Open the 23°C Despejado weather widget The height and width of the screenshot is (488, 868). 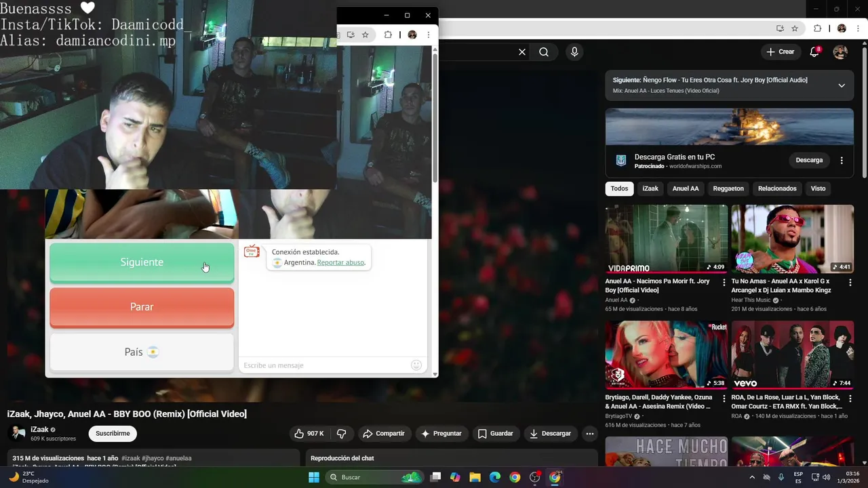click(28, 477)
